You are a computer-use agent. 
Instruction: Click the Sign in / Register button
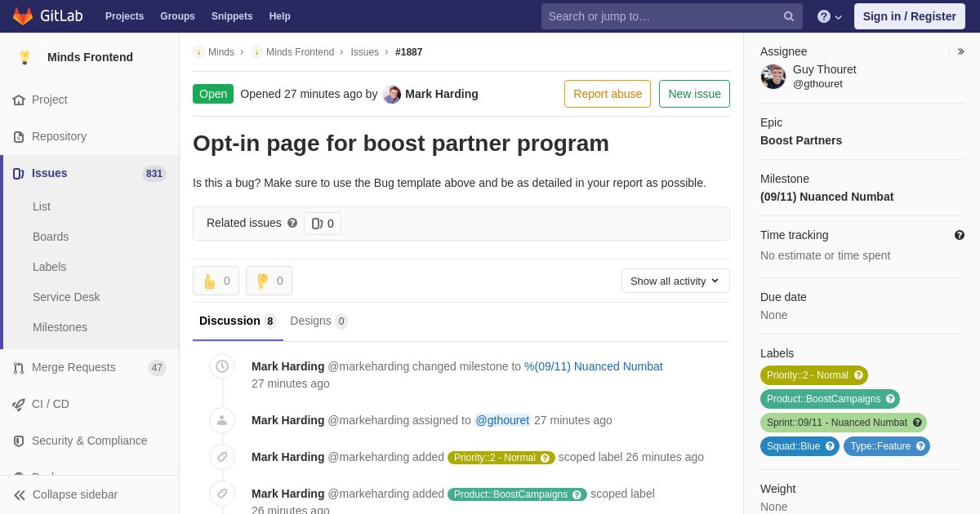point(910,16)
